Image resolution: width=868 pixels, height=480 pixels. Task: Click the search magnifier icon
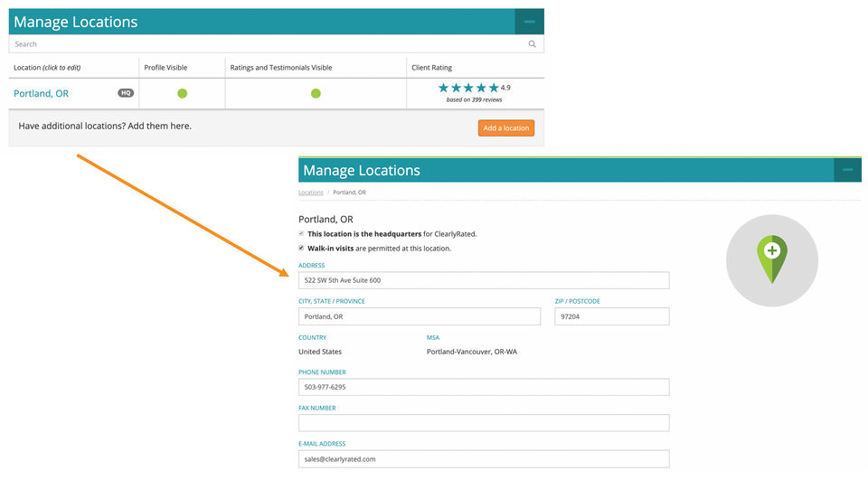click(532, 43)
